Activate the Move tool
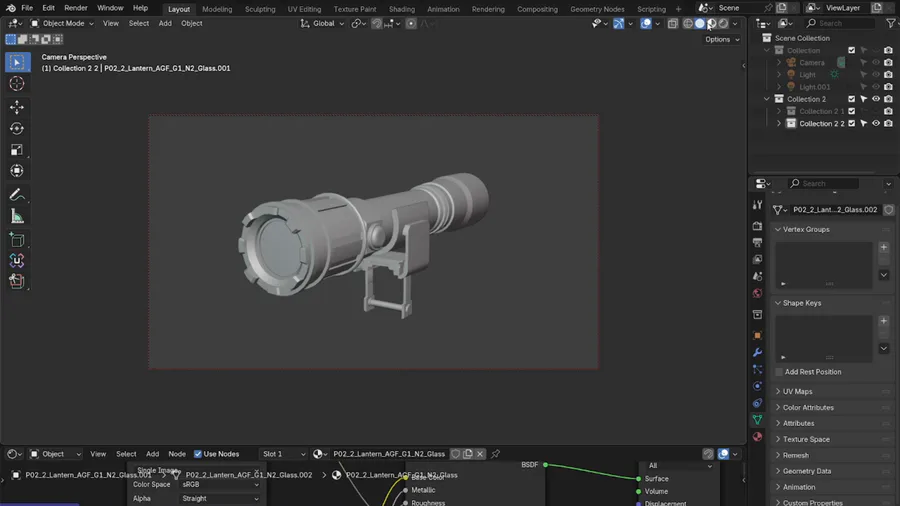This screenshot has height=506, width=900. tap(17, 107)
